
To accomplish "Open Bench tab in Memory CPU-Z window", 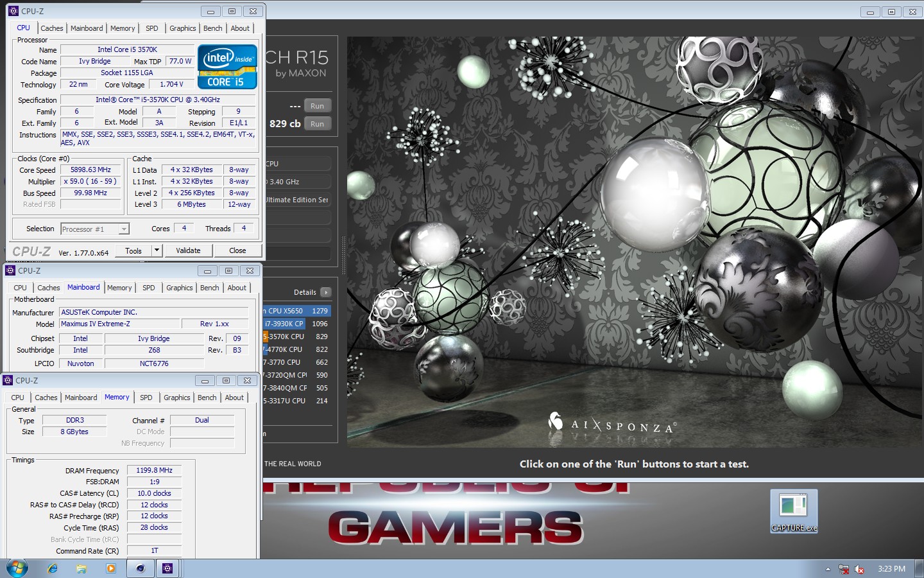I will click(x=207, y=398).
